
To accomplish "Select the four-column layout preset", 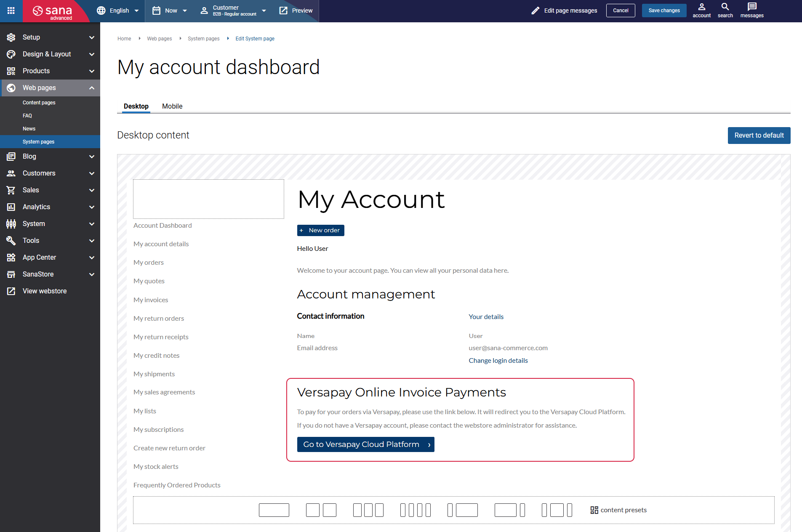I will (416, 510).
